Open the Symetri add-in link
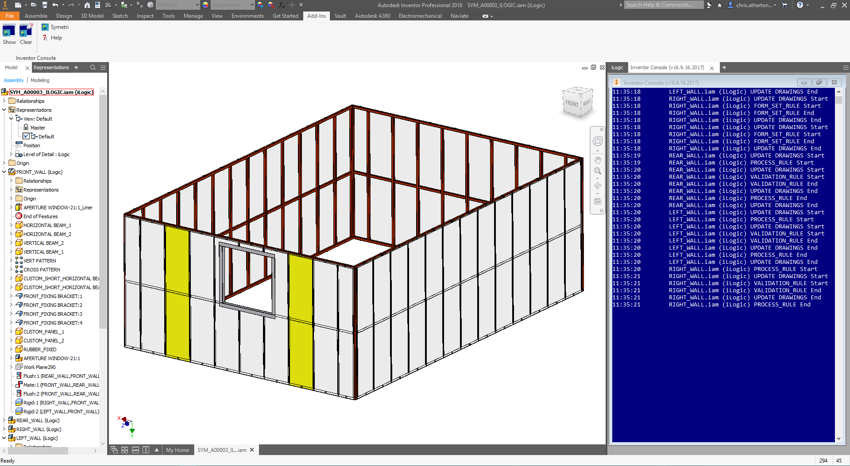The height and width of the screenshot is (466, 850). pyautogui.click(x=55, y=27)
